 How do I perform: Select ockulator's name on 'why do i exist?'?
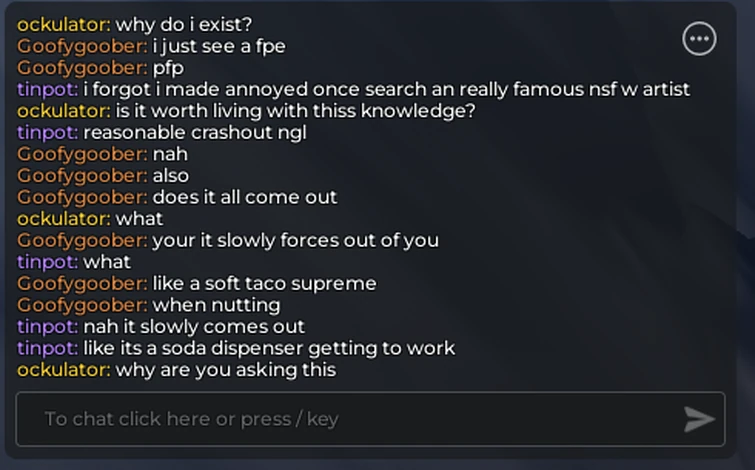(x=64, y=25)
